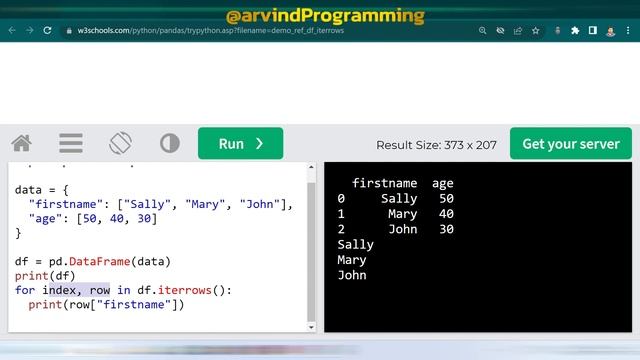The width and height of the screenshot is (640, 360).
Task: Reload the w3schools page
Action: (x=47, y=31)
